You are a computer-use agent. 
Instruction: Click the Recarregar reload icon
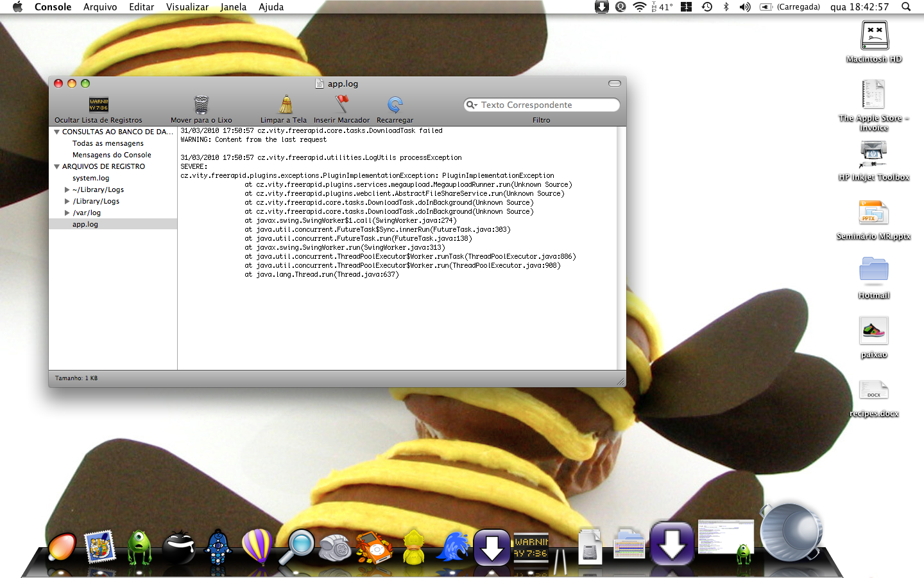(x=395, y=105)
